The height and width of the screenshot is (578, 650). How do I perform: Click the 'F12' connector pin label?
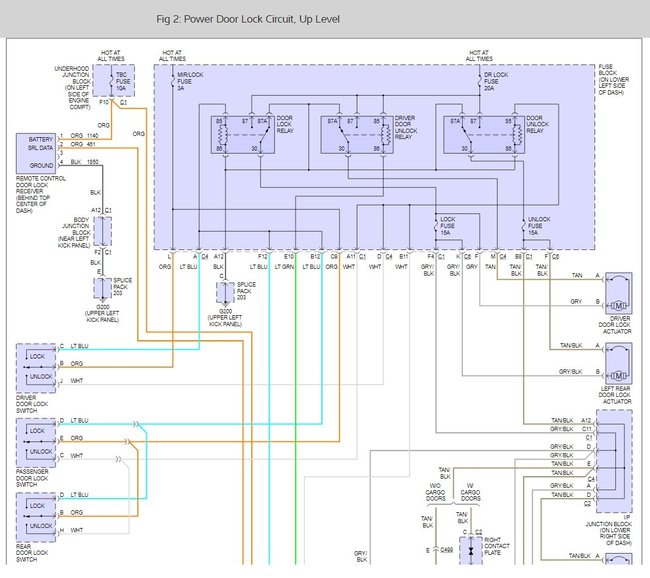pos(263,257)
